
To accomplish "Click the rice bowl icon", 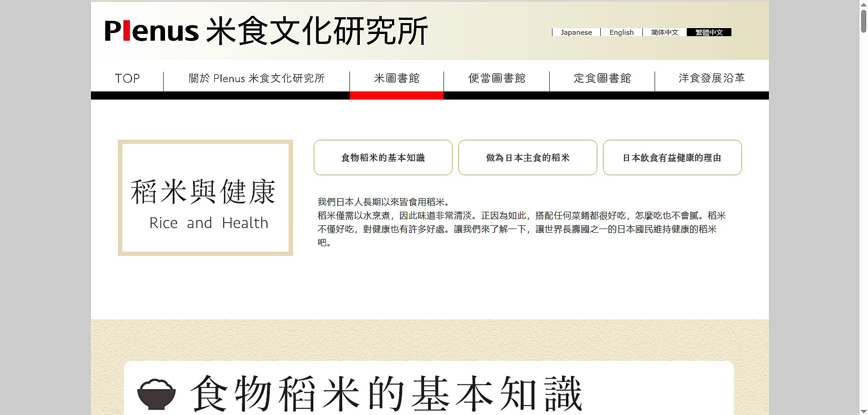I will tap(156, 394).
